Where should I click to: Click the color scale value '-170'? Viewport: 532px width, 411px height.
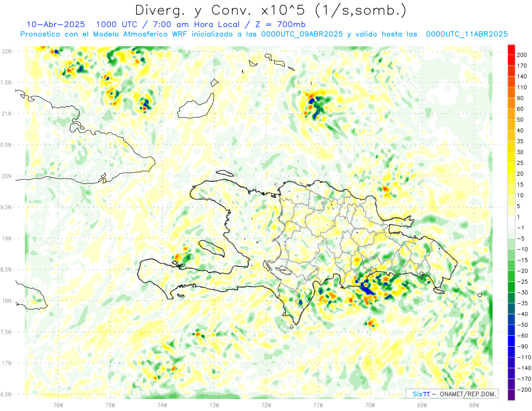pyautogui.click(x=524, y=379)
